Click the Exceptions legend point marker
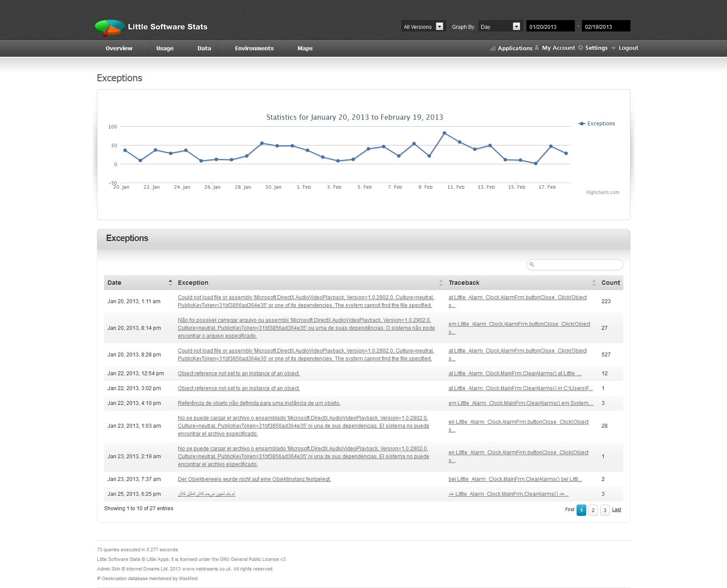The height and width of the screenshot is (588, 727). point(581,124)
